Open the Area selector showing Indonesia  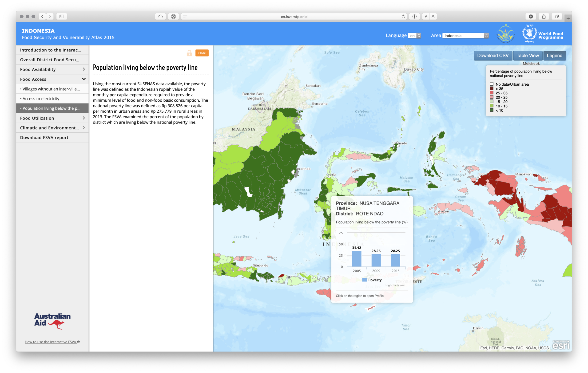(465, 36)
